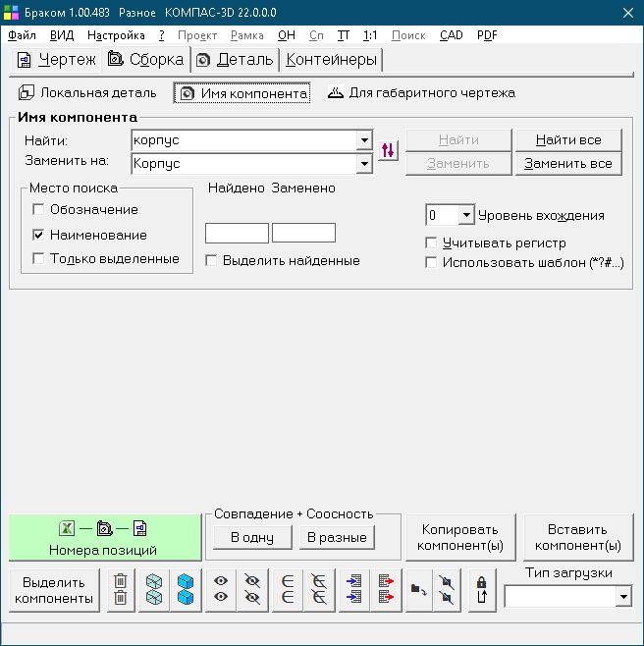
Task: Click Вставить компонент(ы) button
Action: point(578,537)
